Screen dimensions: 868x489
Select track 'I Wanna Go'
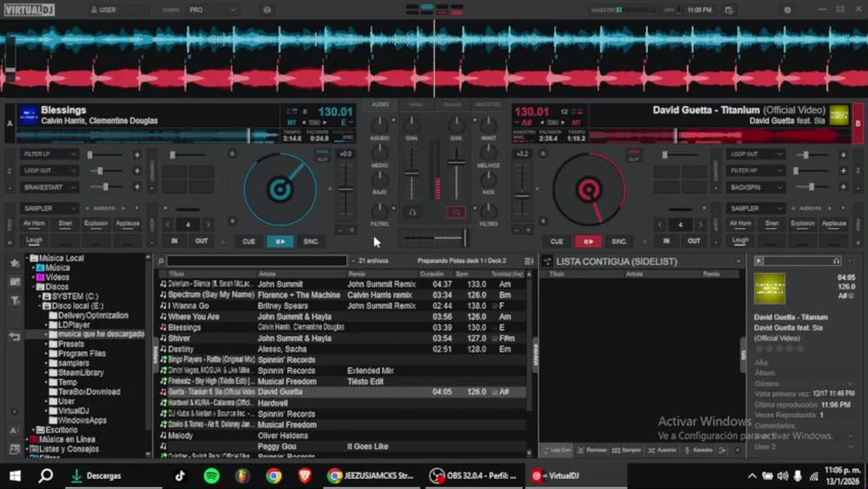[343, 306]
